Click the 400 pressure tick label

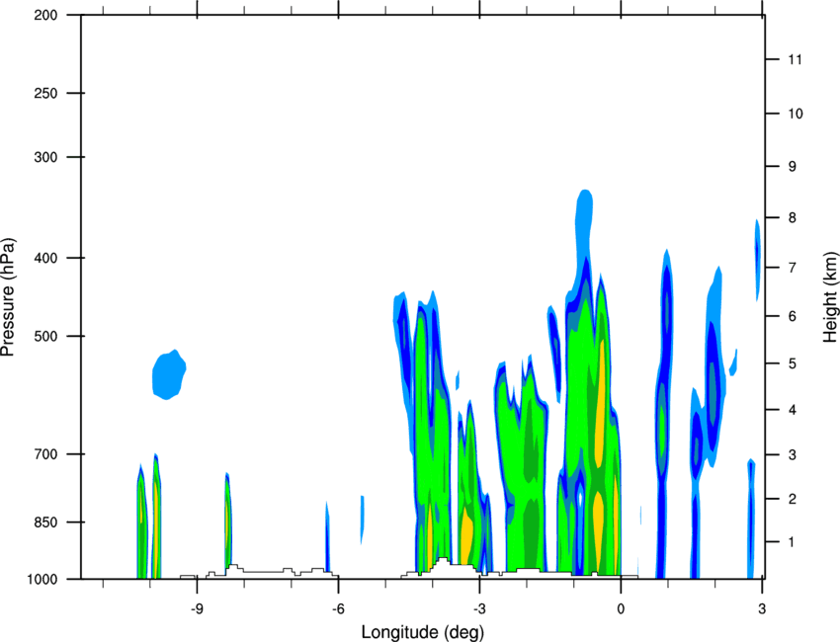click(45, 258)
